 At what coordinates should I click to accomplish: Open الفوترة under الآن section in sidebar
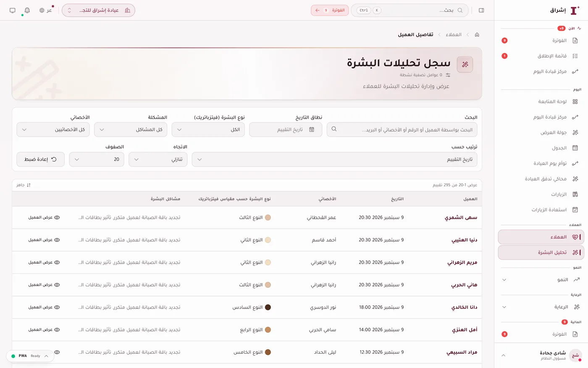541,40
